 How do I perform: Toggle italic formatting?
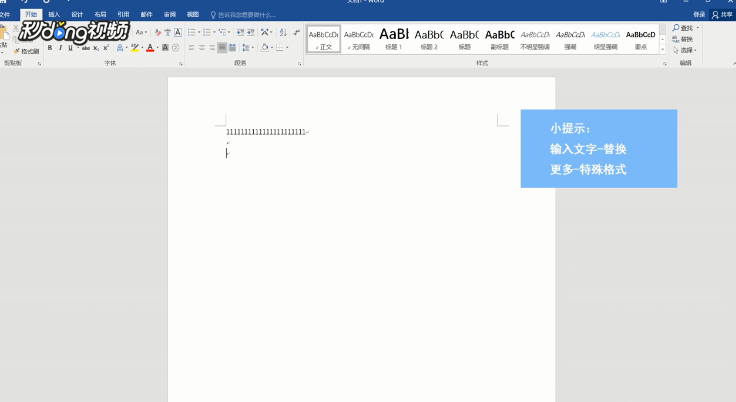tap(60, 47)
